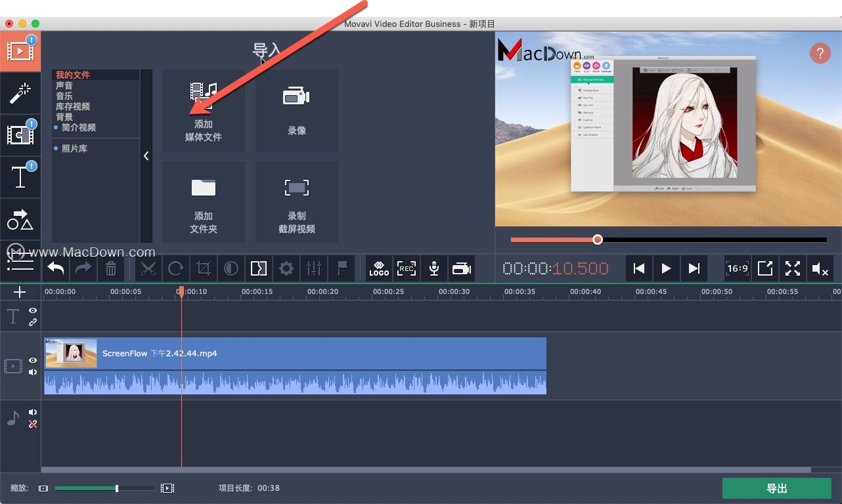Toggle title track link icon
842x504 pixels.
click(x=33, y=322)
